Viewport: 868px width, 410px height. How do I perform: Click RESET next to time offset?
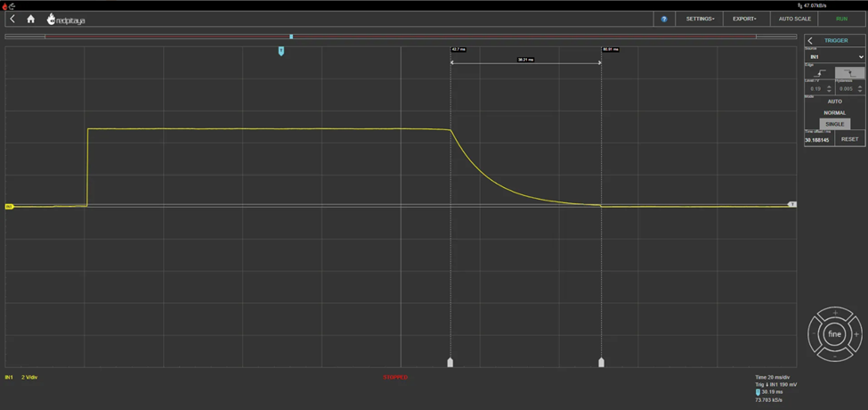coord(849,139)
